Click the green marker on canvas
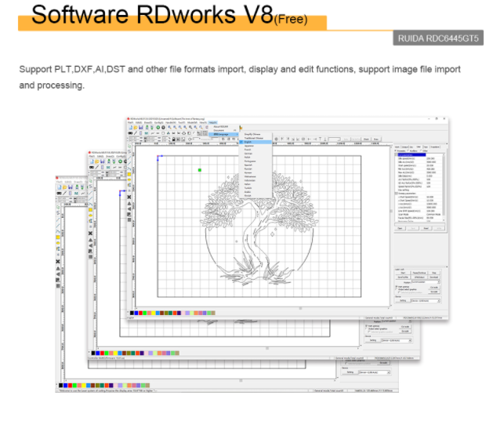 (x=199, y=169)
